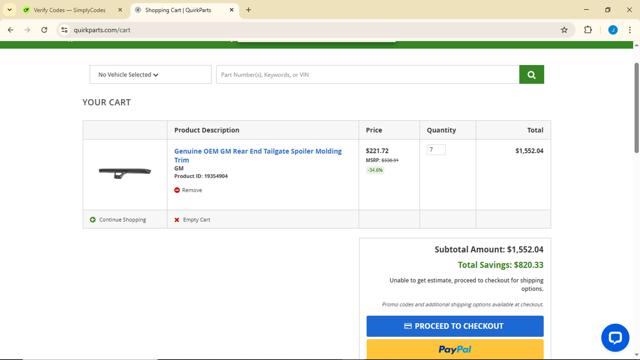Click the YOUR CART heading
The image size is (640, 360).
(107, 102)
